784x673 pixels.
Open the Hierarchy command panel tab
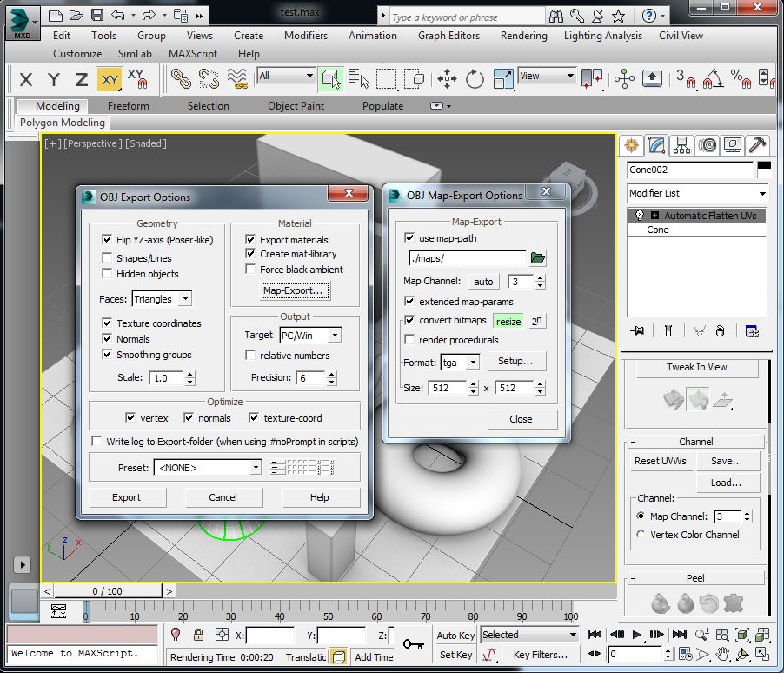[681, 145]
